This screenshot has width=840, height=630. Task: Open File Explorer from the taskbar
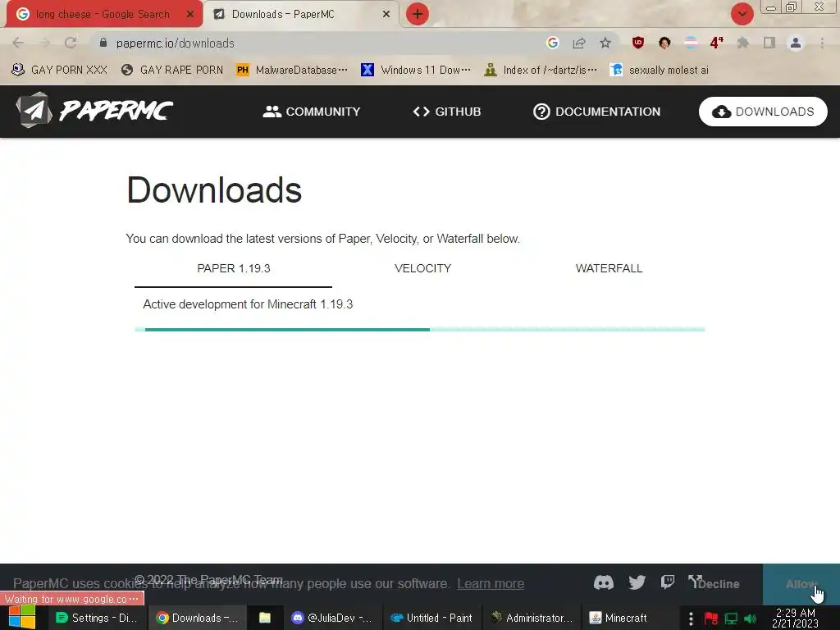[265, 618]
